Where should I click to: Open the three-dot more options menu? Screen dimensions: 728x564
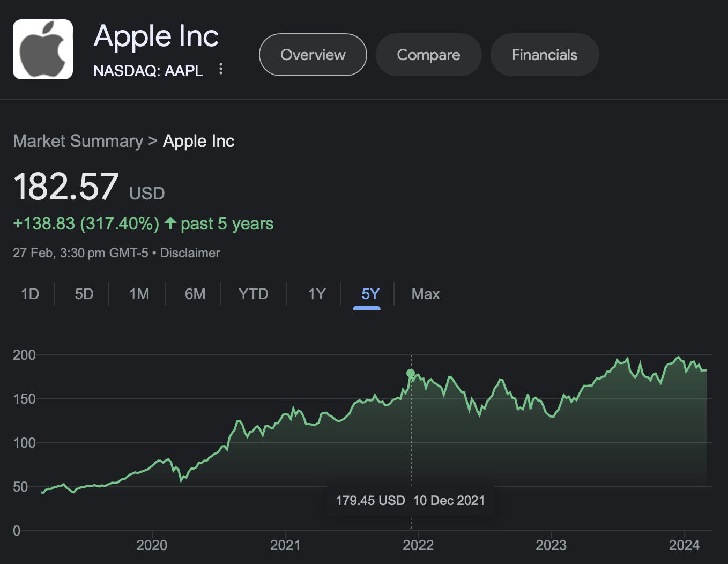221,69
